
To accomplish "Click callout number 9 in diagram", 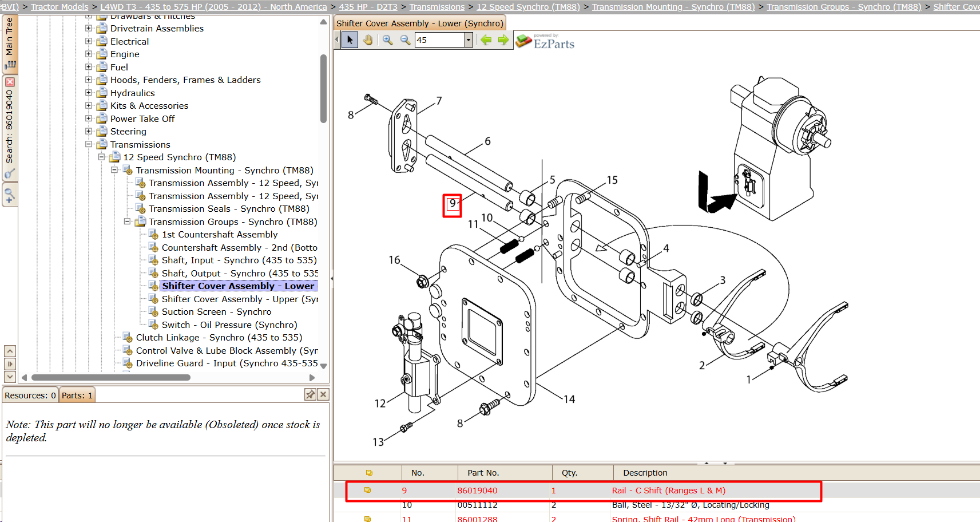I will click(452, 204).
